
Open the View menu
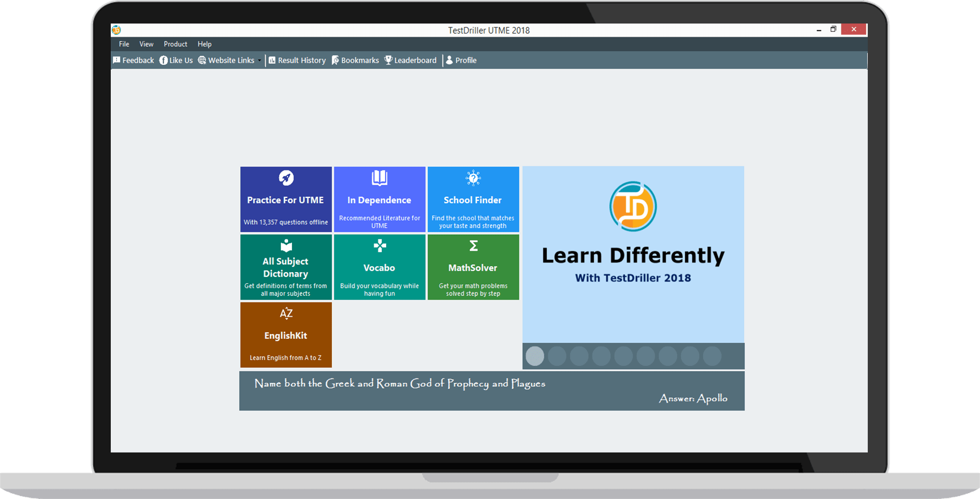click(x=146, y=44)
